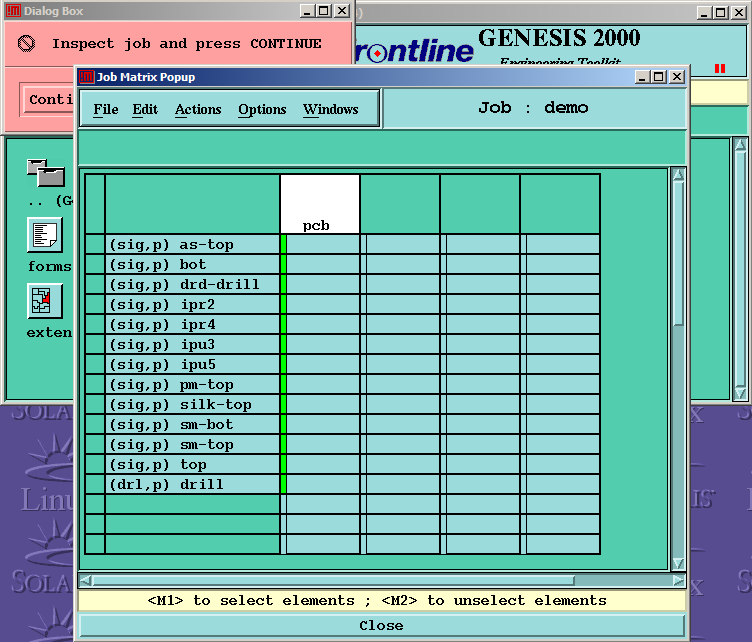This screenshot has width=752, height=642.
Task: Click the horizontal scrollbar thumb
Action: pyautogui.click(x=333, y=581)
